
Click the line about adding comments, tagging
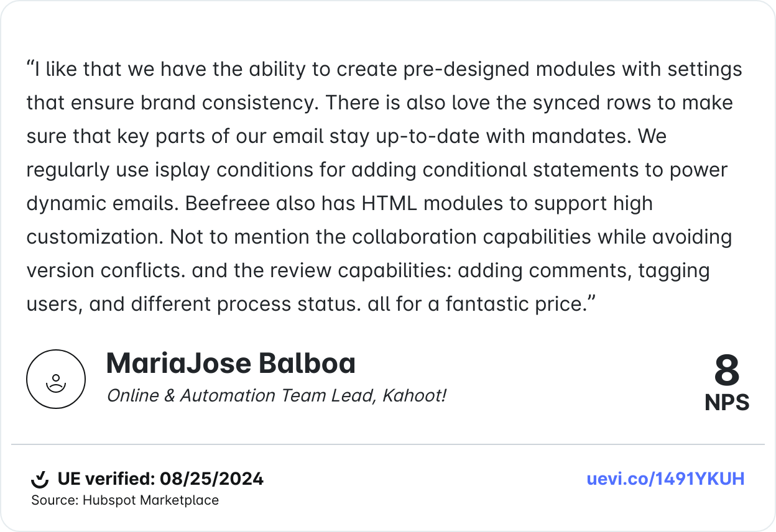368,270
